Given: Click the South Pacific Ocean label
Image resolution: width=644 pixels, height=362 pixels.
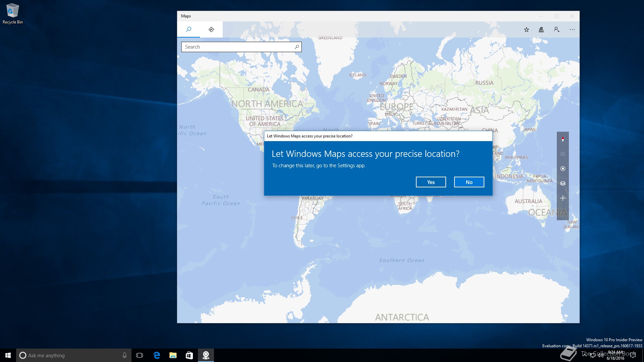Looking at the screenshot, I should click(x=221, y=200).
